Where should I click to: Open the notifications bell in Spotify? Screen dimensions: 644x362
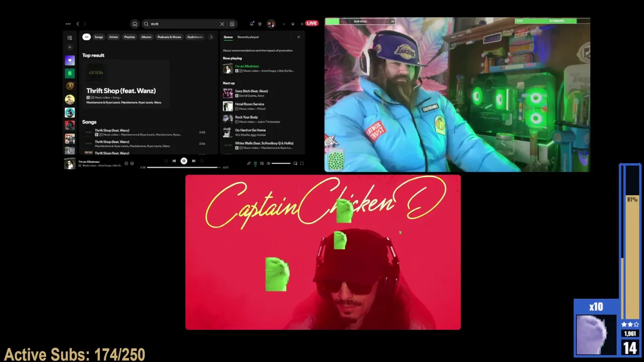(x=252, y=24)
